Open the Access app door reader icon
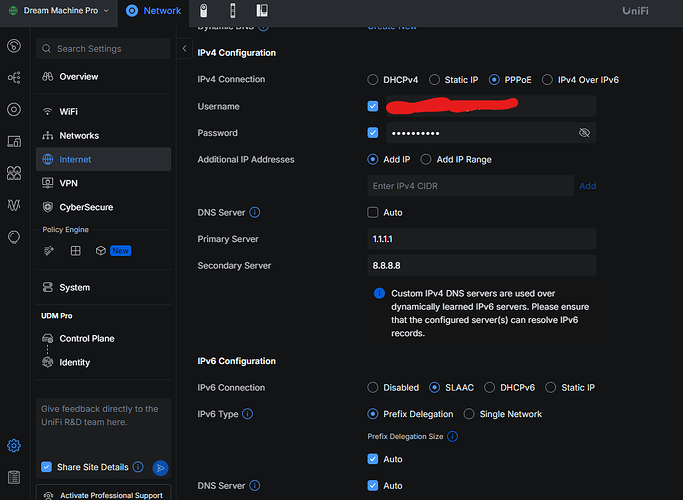 tap(233, 10)
